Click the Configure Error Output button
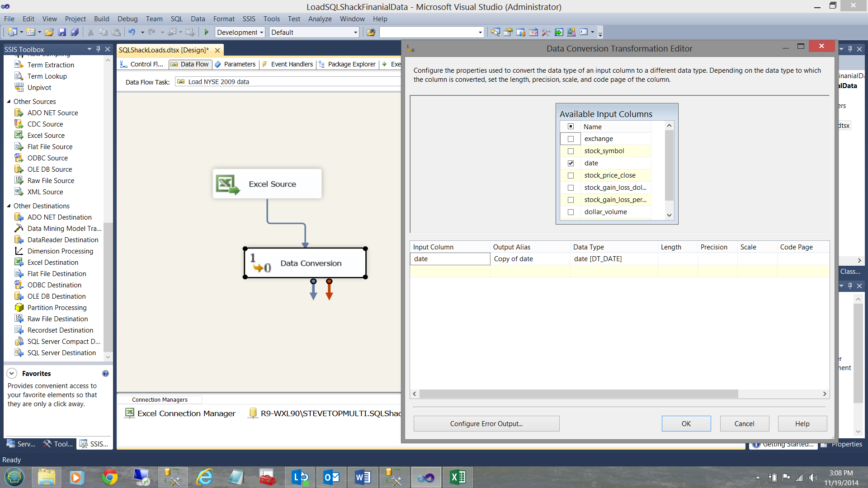The height and width of the screenshot is (488, 868). (x=486, y=423)
